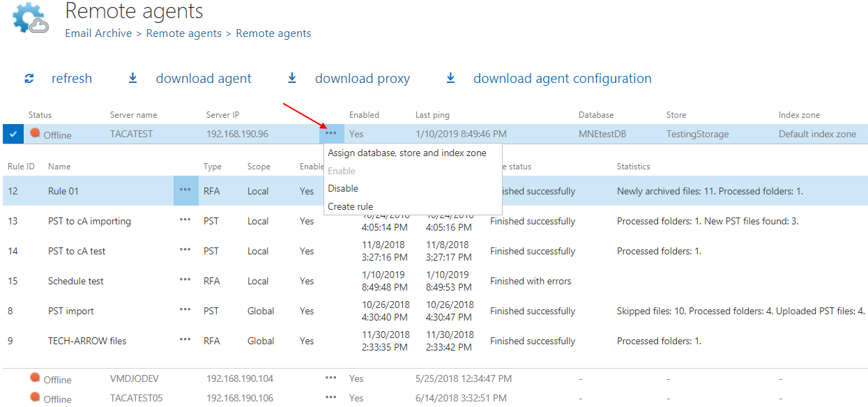Open the ellipsis menu for Schedule test rule
The image size is (868, 407).
(185, 280)
